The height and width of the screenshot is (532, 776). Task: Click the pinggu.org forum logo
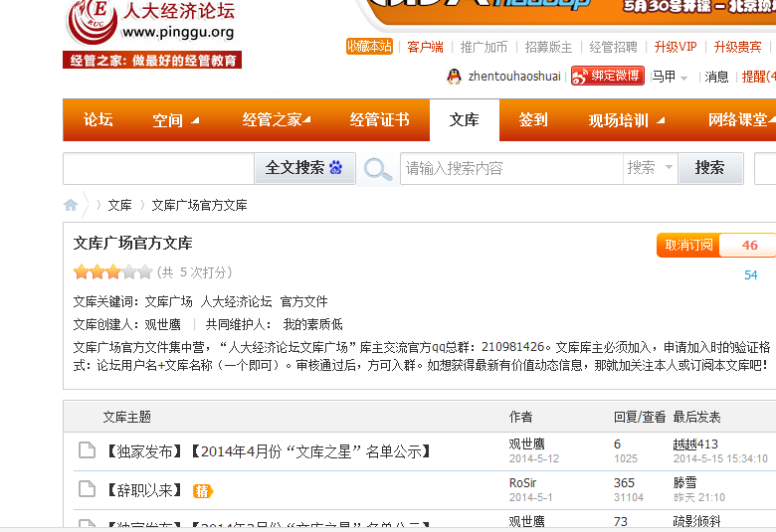pyautogui.click(x=151, y=23)
